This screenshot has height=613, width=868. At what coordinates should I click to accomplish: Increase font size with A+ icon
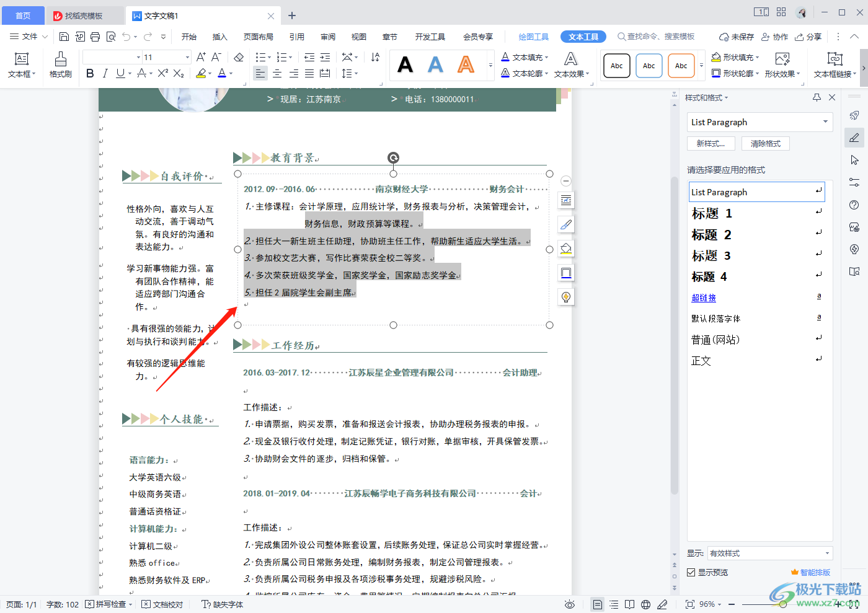[201, 57]
